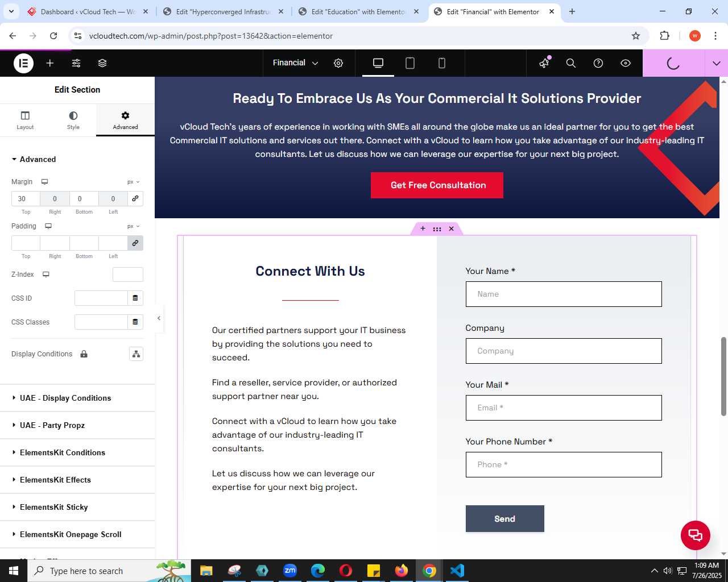This screenshot has width=728, height=582.
Task: Click the CSS ID input field
Action: [101, 298]
